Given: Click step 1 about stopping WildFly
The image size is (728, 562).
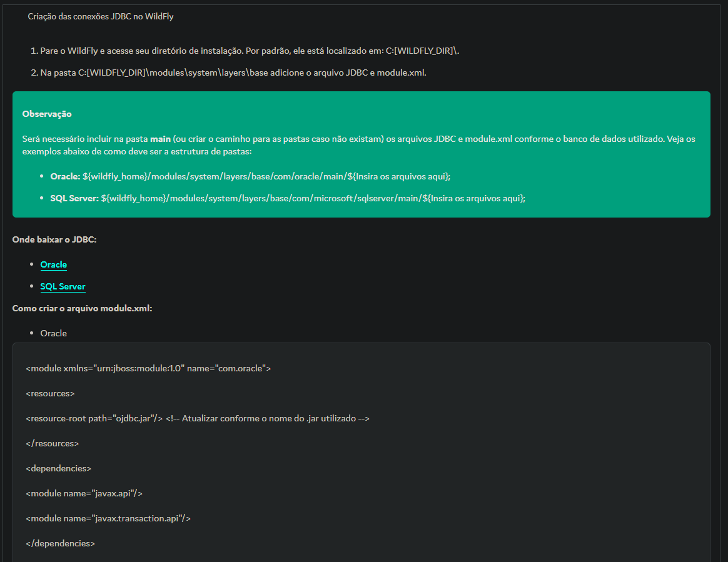Looking at the screenshot, I should pos(250,51).
